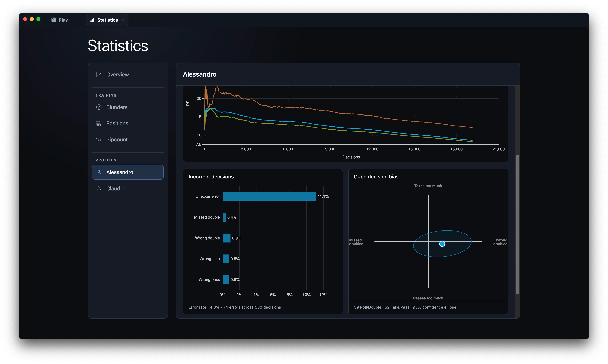Click the Checker error bar

tap(269, 197)
